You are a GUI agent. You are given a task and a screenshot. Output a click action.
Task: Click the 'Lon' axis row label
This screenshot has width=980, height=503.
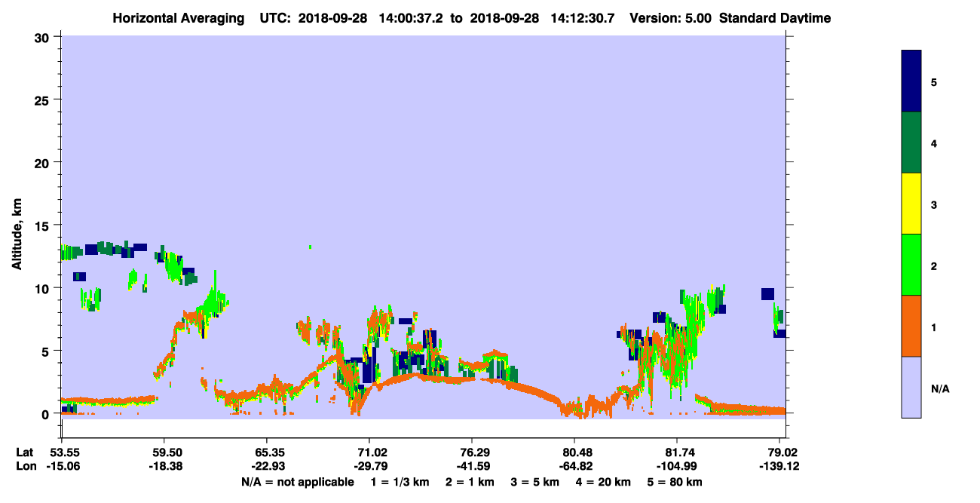[26, 466]
